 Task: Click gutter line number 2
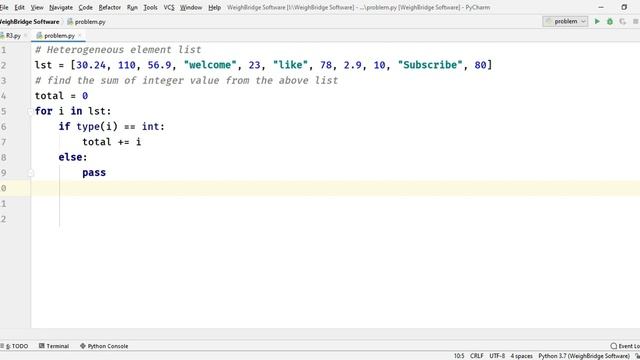pos(3,65)
